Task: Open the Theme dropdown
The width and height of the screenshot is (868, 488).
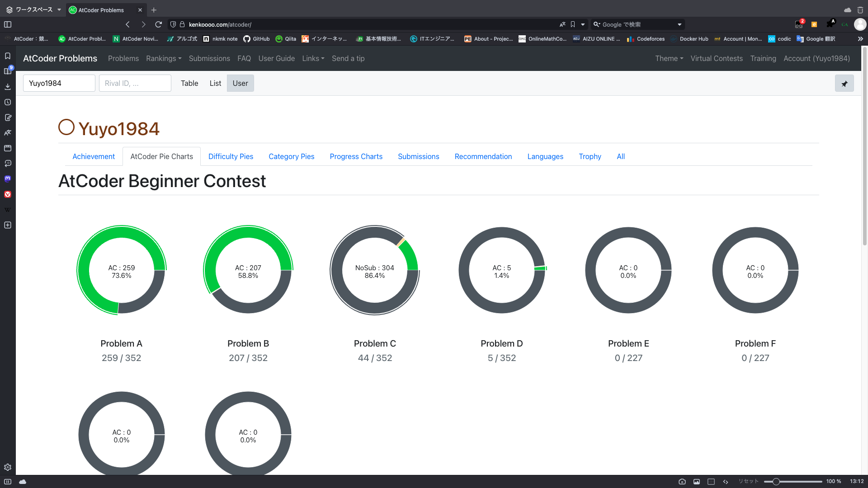Action: pos(669,58)
